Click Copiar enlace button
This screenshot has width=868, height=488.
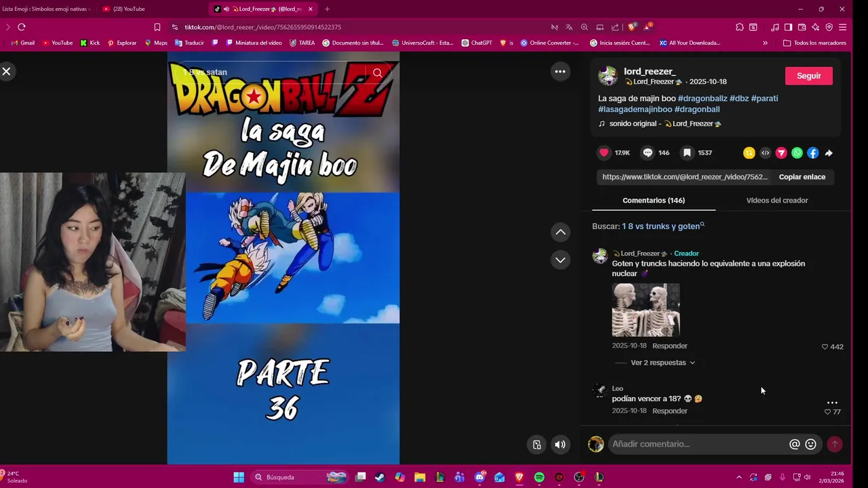802,177
